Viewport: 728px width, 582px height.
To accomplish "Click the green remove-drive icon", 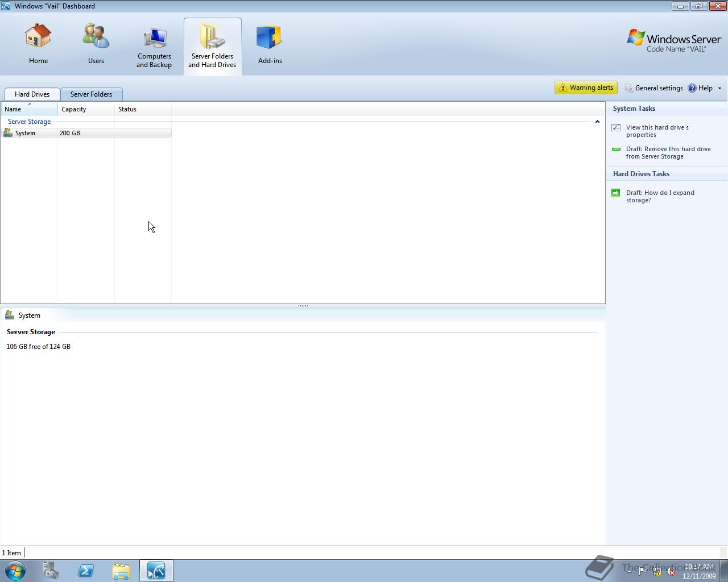I will tap(616, 149).
